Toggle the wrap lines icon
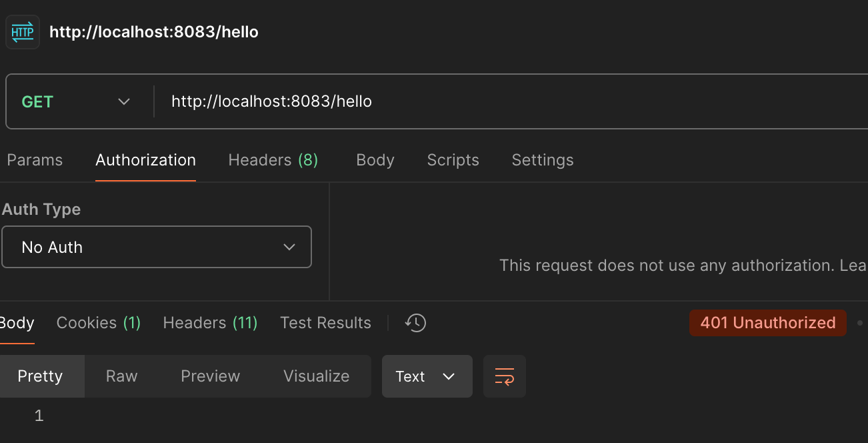868x443 pixels. 505,376
